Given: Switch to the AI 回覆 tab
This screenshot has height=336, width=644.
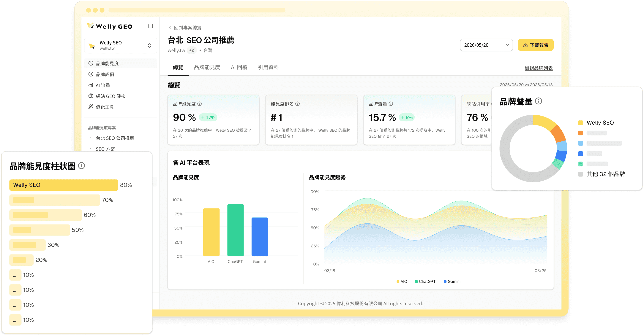Looking at the screenshot, I should click(x=239, y=67).
